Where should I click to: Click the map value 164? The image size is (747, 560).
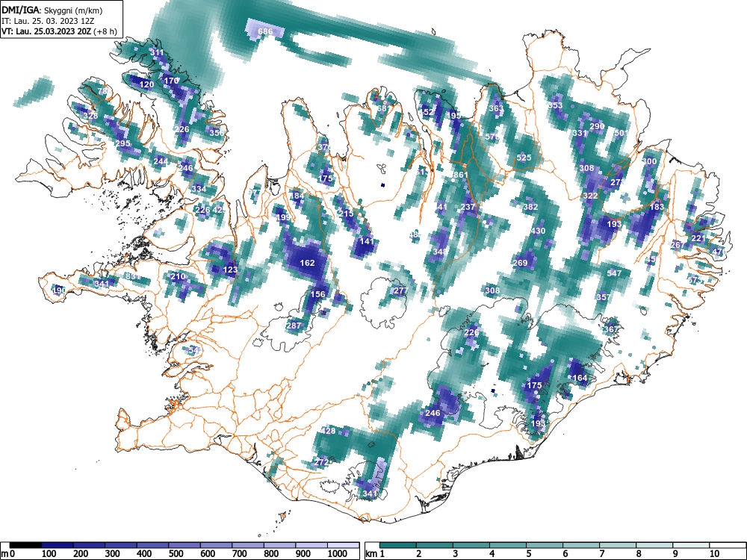(580, 378)
